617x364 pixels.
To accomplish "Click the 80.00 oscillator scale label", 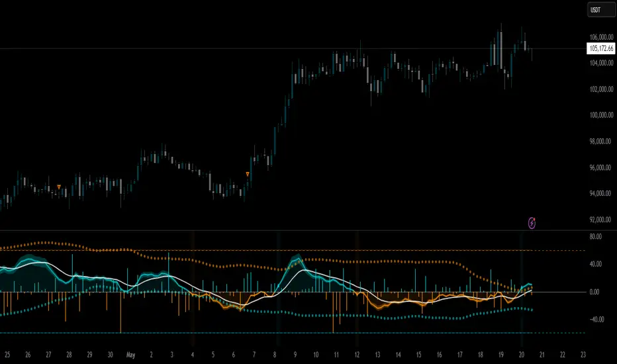I will coord(595,236).
